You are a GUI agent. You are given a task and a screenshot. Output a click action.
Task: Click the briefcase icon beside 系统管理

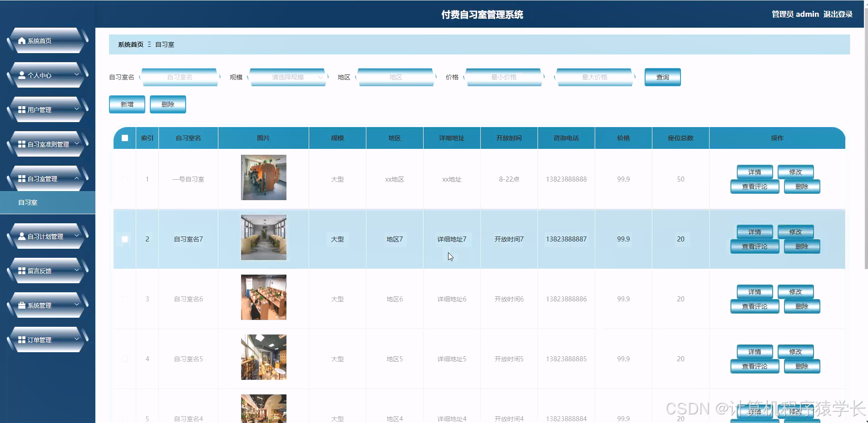pyautogui.click(x=22, y=305)
